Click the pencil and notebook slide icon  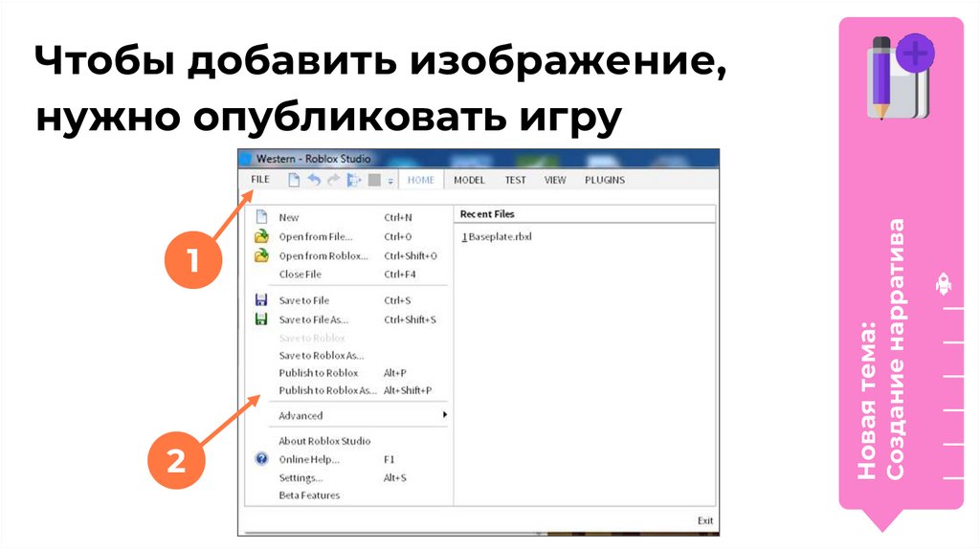point(901,77)
